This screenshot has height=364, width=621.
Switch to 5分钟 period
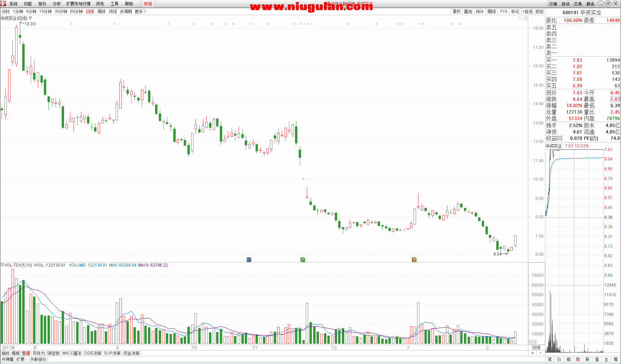pos(31,11)
